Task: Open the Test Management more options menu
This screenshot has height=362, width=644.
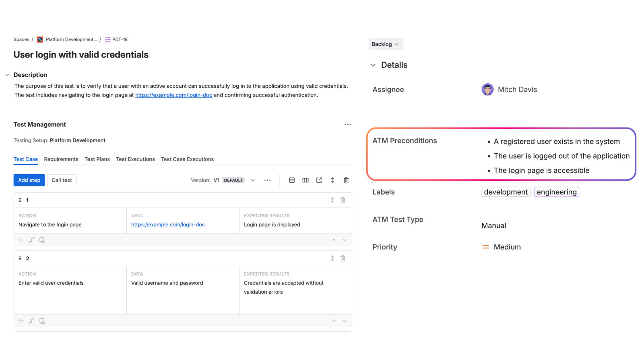Action: click(x=348, y=125)
